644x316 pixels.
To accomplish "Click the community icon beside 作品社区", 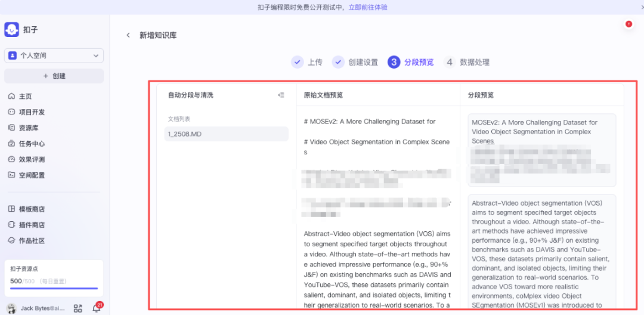I will (11, 241).
